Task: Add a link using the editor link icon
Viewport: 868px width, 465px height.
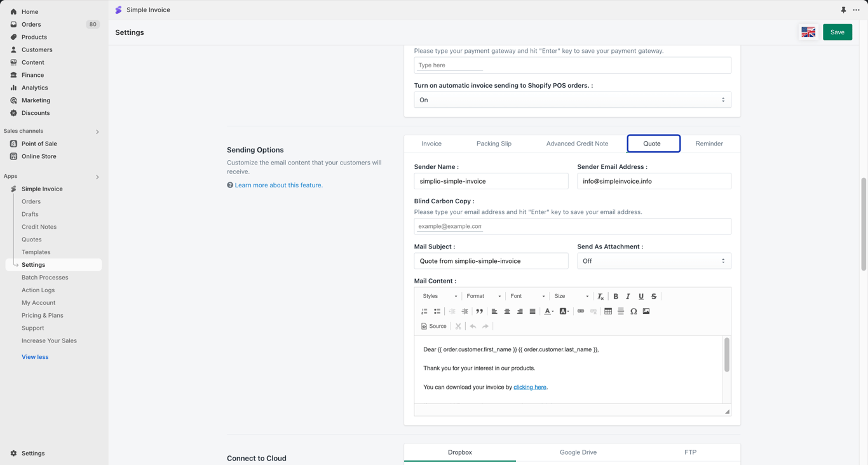Action: click(x=581, y=311)
